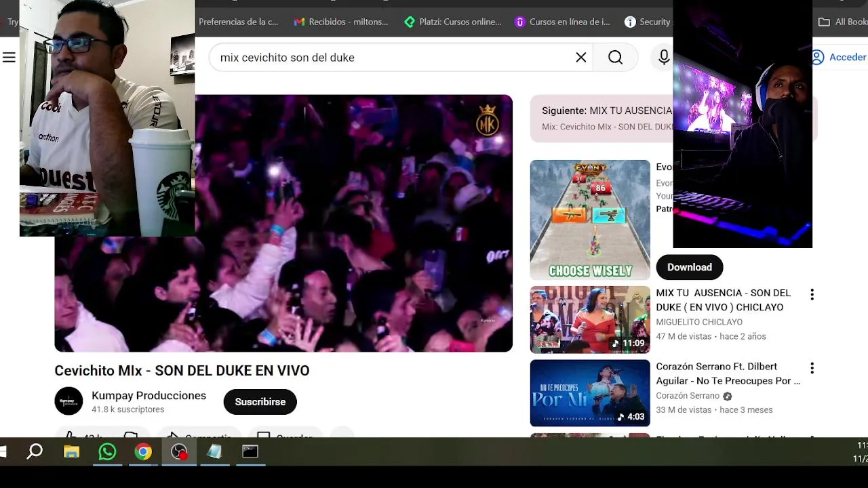
Task: Open the All Bookmarks folder
Action: pos(843,22)
